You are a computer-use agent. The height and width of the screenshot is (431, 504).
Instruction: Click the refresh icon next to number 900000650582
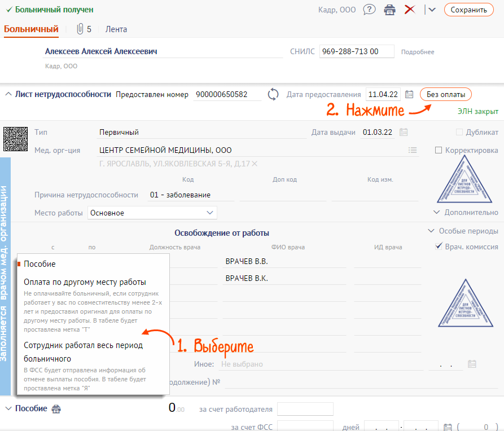[x=273, y=94]
